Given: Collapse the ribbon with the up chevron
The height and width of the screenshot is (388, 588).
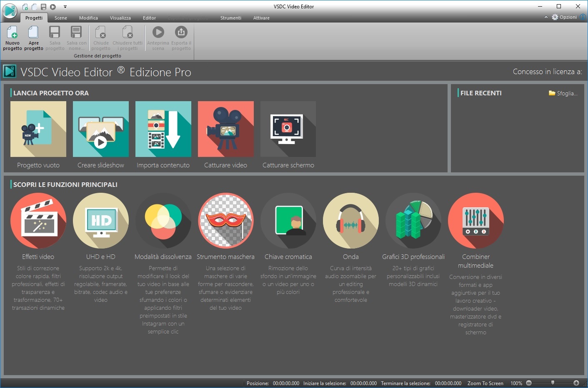Looking at the screenshot, I should coord(546,17).
